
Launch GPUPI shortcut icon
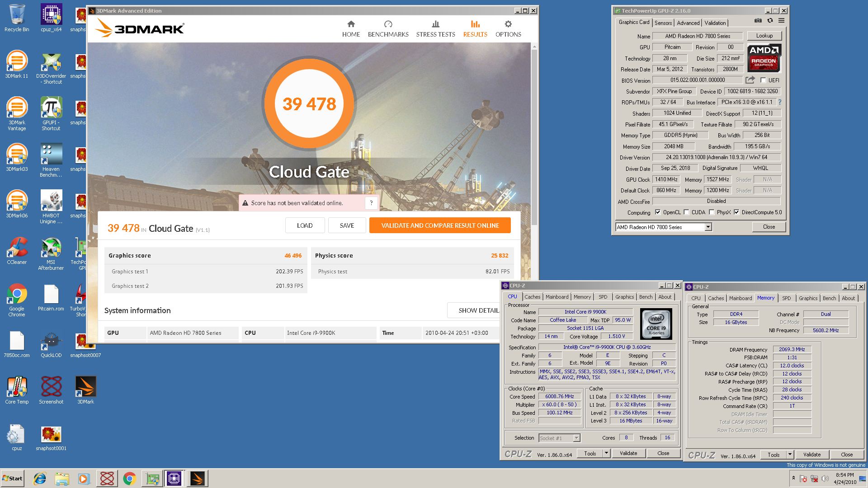tap(51, 114)
